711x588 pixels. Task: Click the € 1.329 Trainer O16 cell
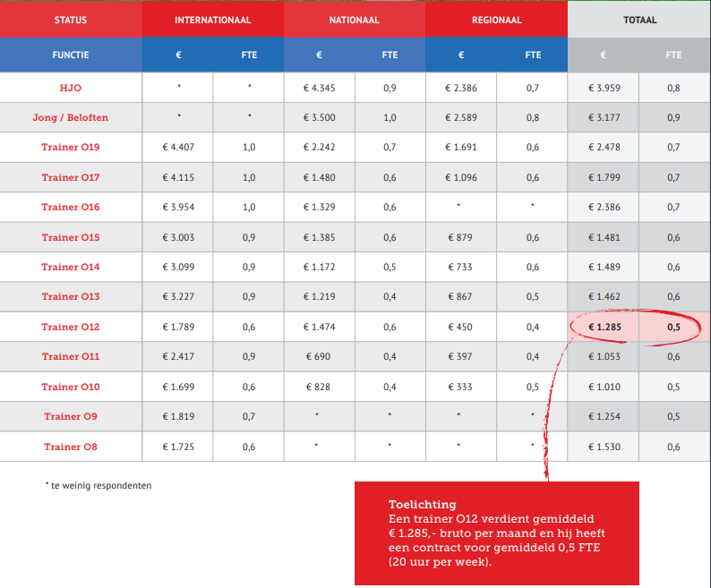(x=319, y=207)
